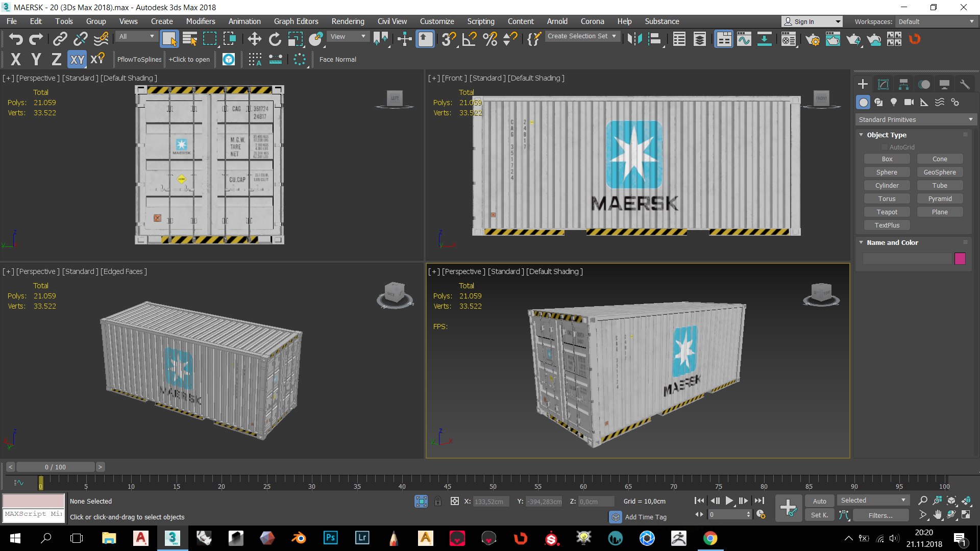
Task: Click the Cylinder primitive button
Action: click(887, 185)
